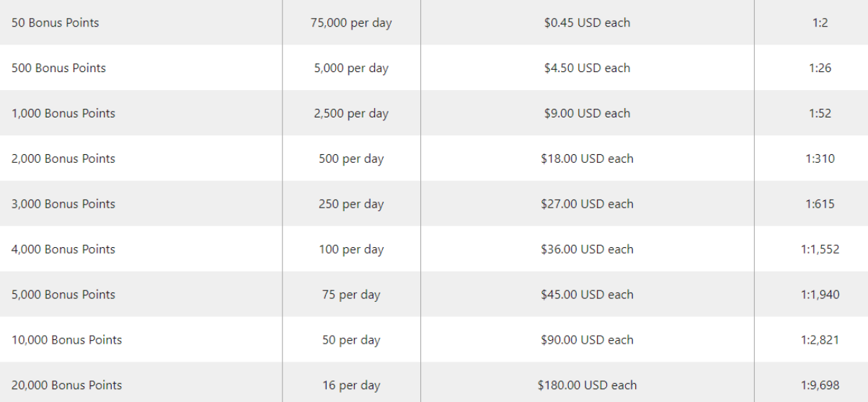
Task: Click the 500 Bonus Points text
Action: click(x=59, y=68)
